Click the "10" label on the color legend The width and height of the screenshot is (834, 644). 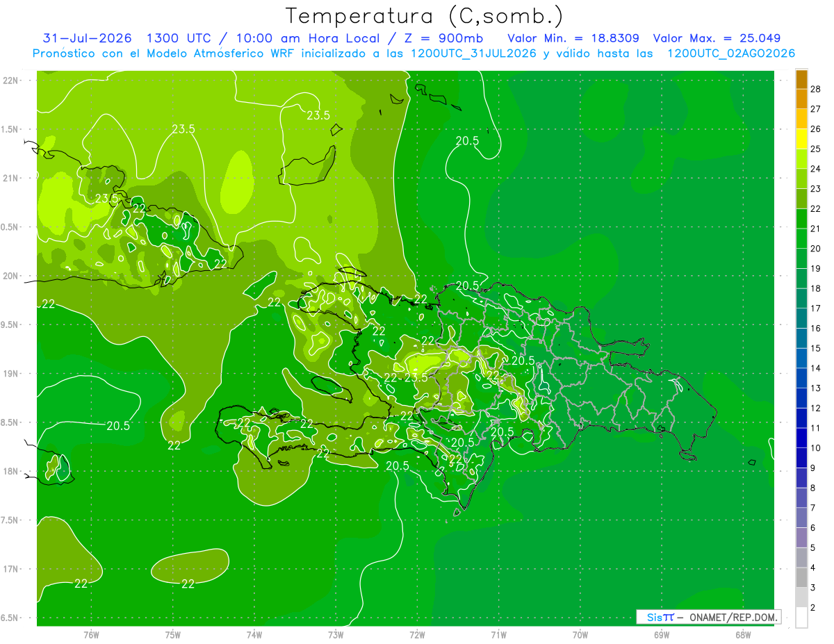click(816, 448)
